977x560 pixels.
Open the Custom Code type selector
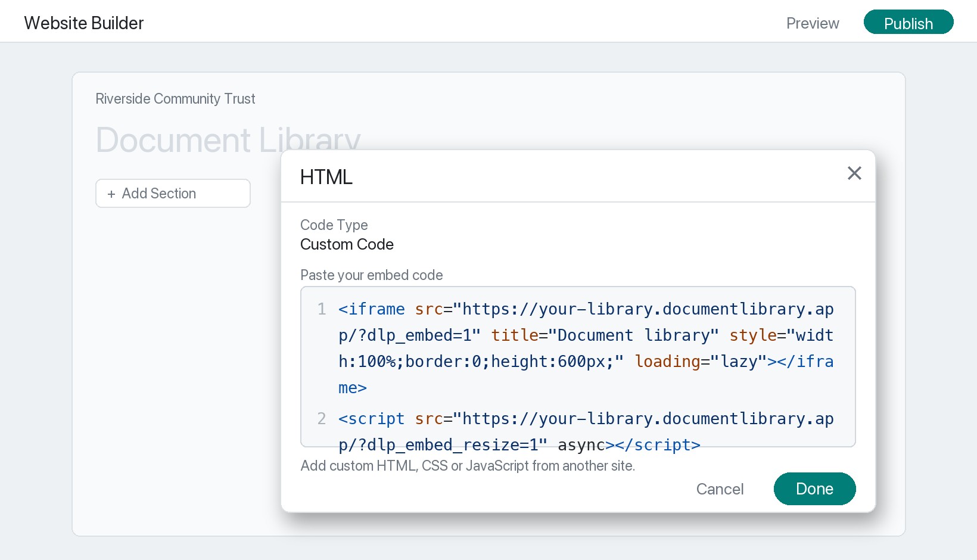coord(347,244)
